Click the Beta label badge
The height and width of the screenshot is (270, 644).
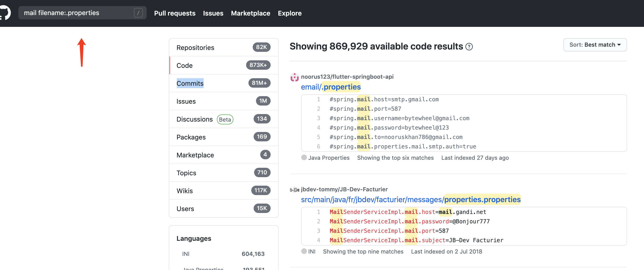coord(225,119)
